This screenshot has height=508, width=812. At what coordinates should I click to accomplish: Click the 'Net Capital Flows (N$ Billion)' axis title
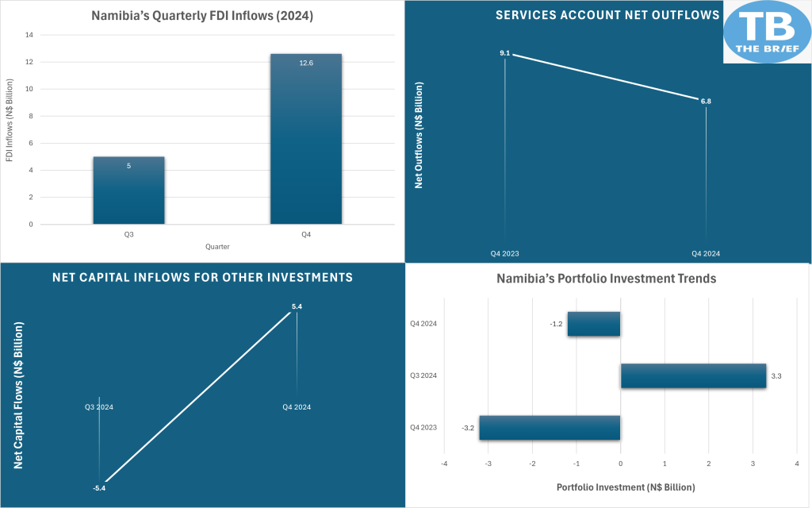[18, 395]
